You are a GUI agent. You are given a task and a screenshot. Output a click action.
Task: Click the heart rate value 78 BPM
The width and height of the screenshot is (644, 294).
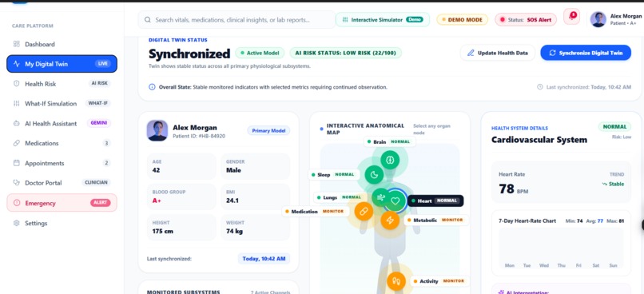[x=514, y=189]
